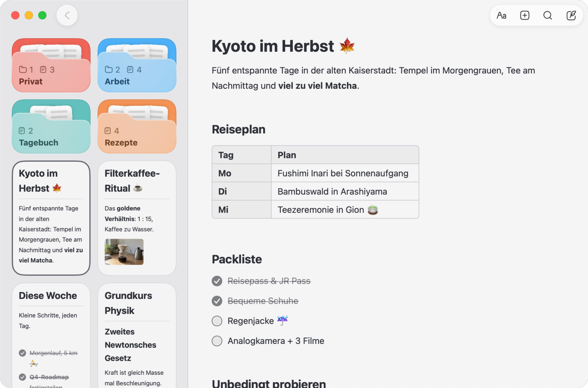The width and height of the screenshot is (588, 388).
Task: Open the Diese Woche note card
Action: [x=51, y=335]
